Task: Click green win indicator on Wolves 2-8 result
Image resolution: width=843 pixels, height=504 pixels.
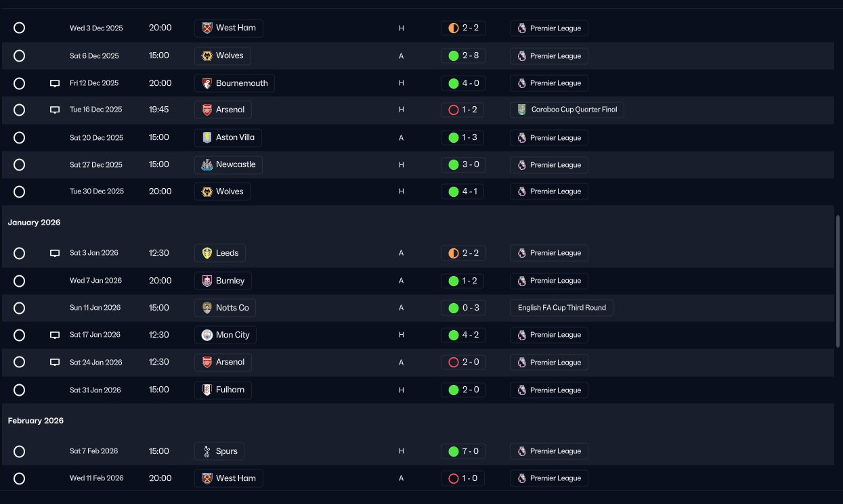Action: tap(454, 55)
